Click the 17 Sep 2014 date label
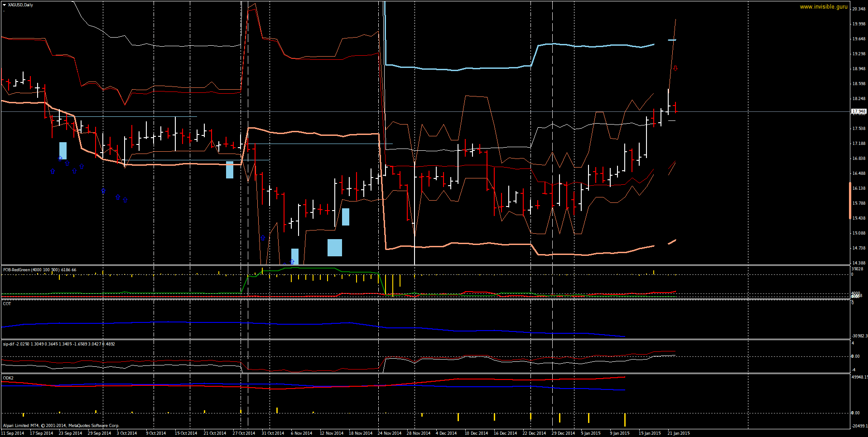Image resolution: width=868 pixels, height=437 pixels. [42, 433]
